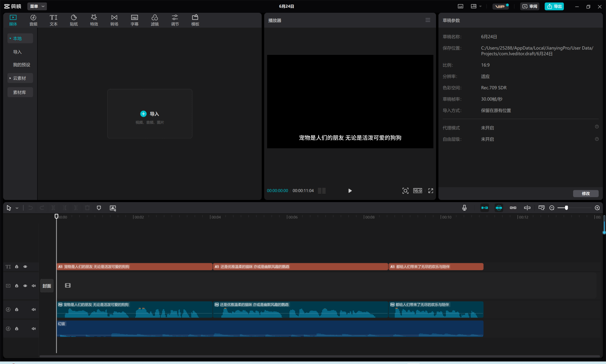Play the video in the player

[350, 191]
